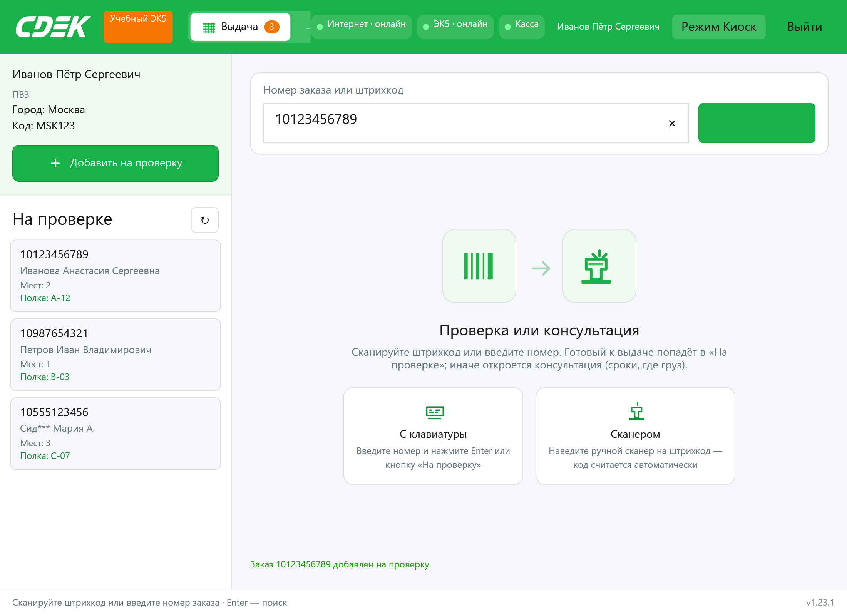Viewport: 847px width, 616px height.
Task: Click the ЭК5 · онлайн status indicator
Action: 455,27
